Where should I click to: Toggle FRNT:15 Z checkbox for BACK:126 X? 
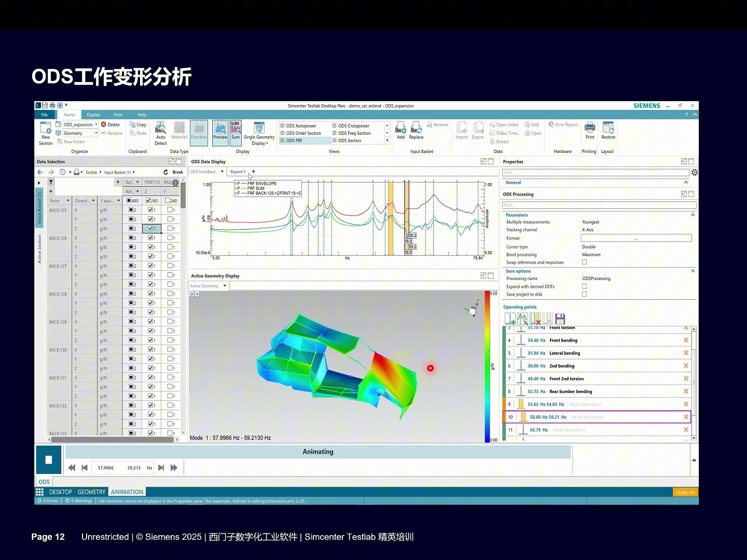coord(150,238)
